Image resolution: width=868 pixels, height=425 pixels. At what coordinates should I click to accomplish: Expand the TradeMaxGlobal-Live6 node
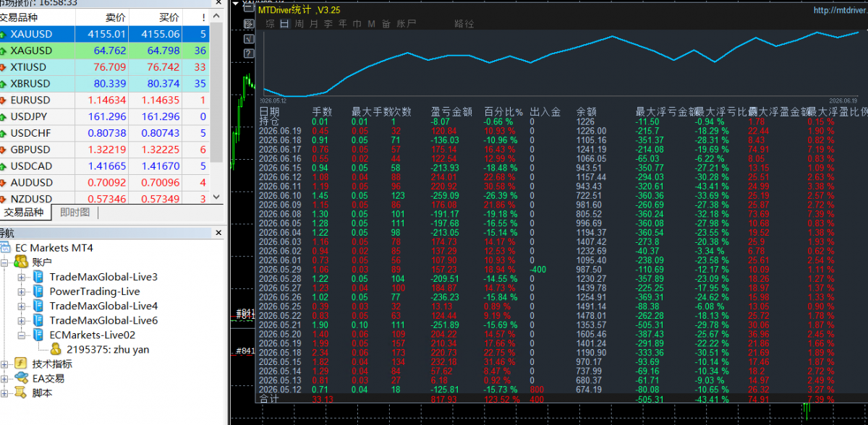[x=22, y=320]
